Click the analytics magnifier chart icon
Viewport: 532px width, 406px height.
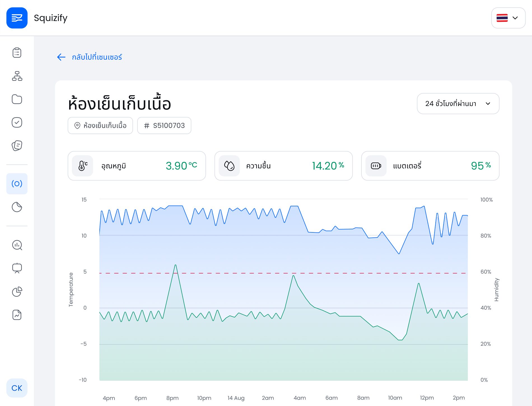17,245
